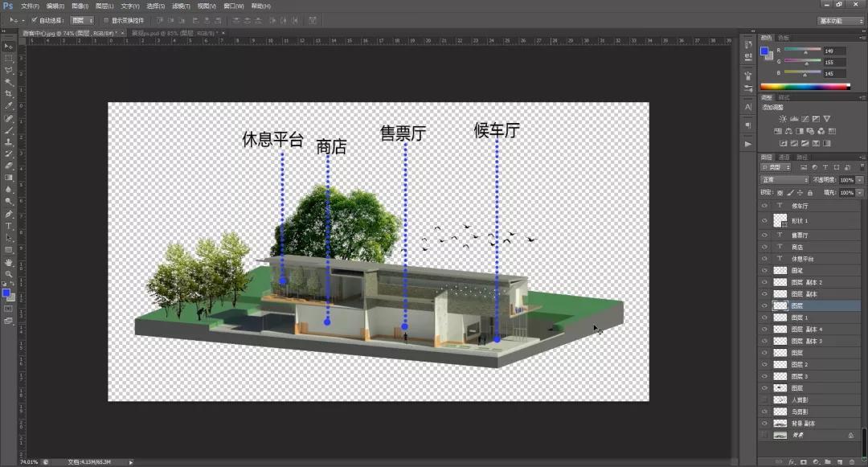Image resolution: width=868 pixels, height=467 pixels.
Task: Open the 不透明度 opacity value dropdown
Action: tap(859, 180)
